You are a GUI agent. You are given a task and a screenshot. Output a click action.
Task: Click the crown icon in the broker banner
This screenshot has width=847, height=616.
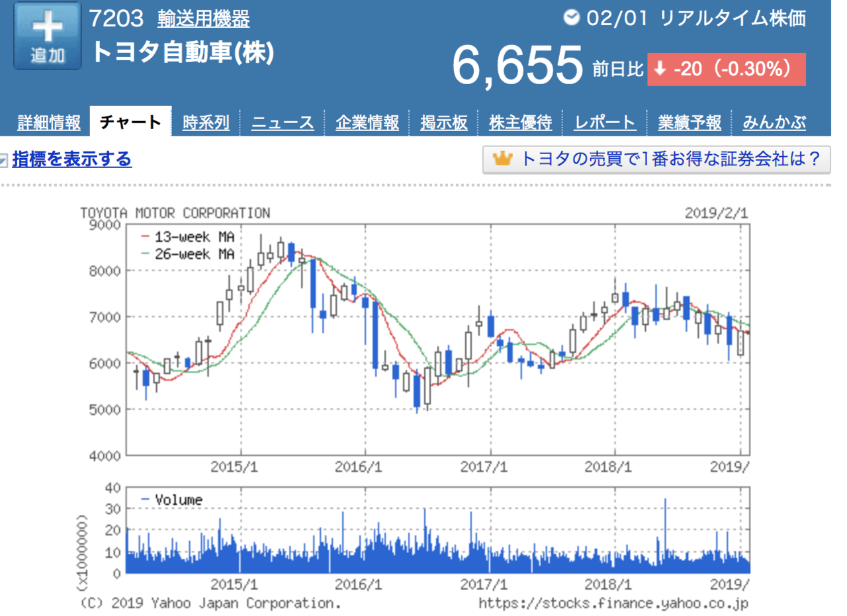point(504,159)
